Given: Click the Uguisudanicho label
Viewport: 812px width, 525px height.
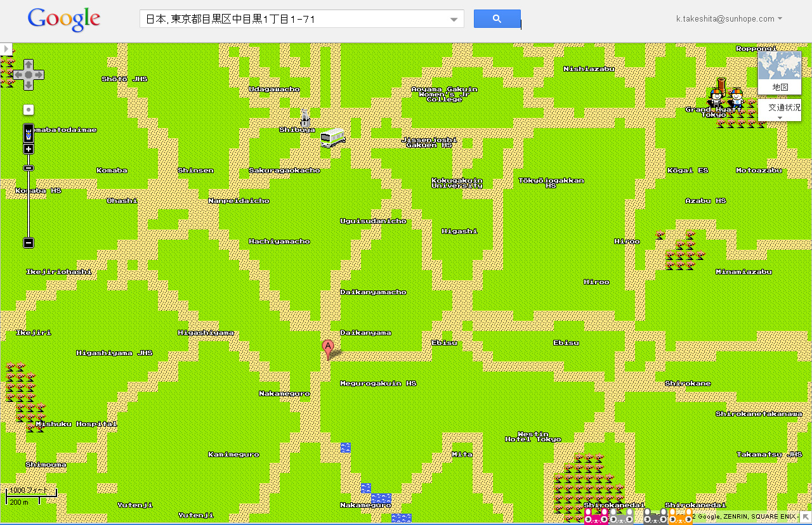Looking at the screenshot, I should pyautogui.click(x=373, y=221).
